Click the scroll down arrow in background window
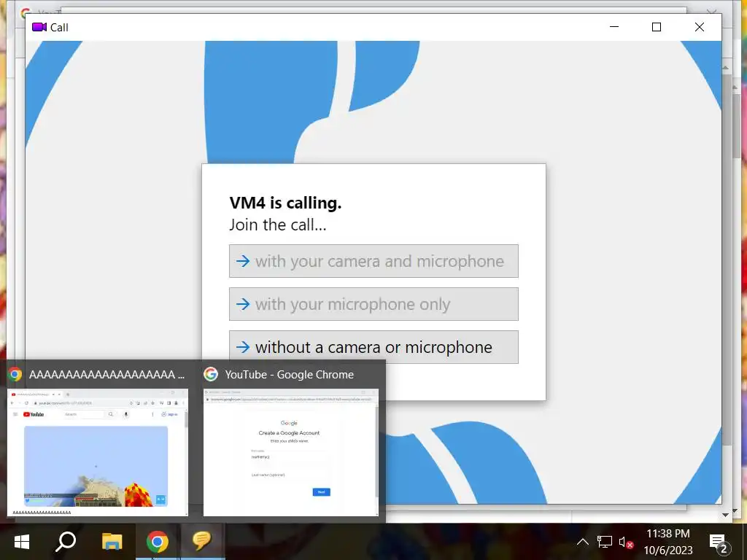This screenshot has height=560, width=747. pos(725,515)
